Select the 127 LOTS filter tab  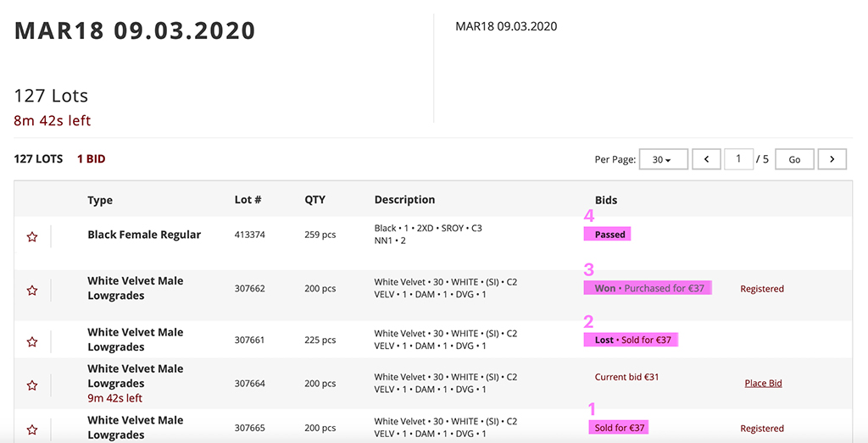[x=38, y=159]
